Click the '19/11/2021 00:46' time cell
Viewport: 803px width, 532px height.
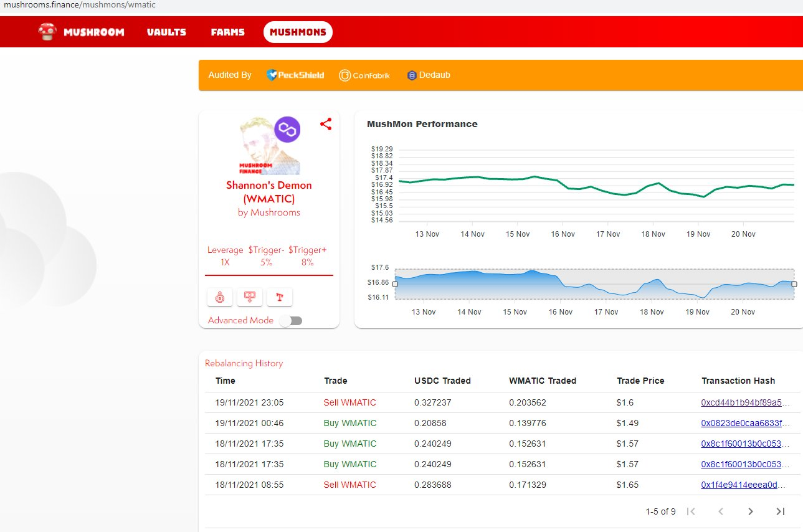tap(249, 423)
